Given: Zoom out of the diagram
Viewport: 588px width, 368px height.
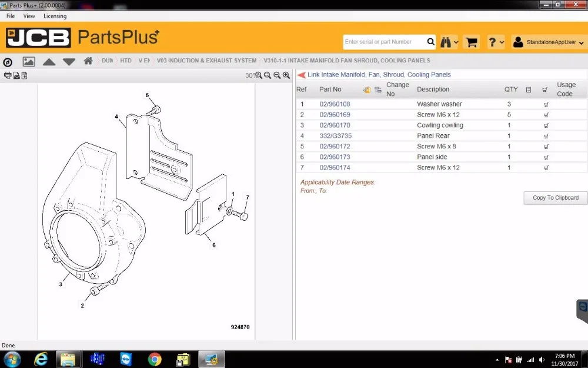Looking at the screenshot, I should [277, 75].
